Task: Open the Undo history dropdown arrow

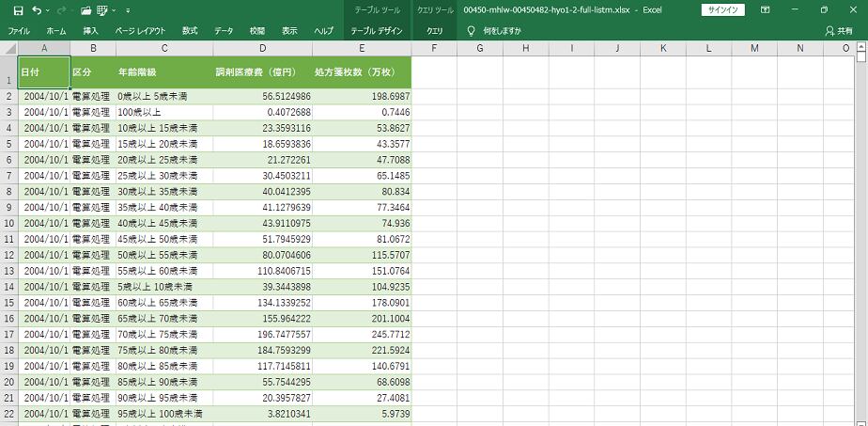Action: pos(48,10)
